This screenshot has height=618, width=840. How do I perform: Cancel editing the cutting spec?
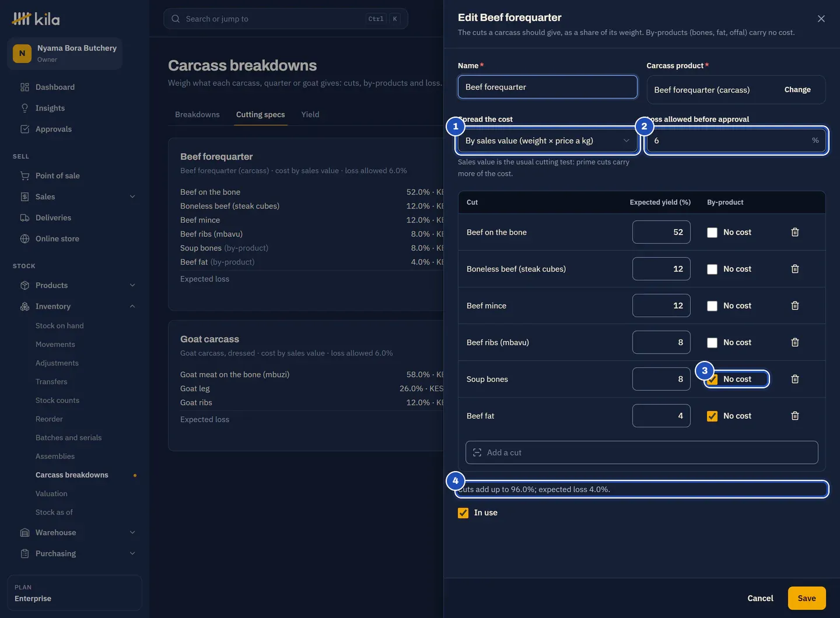(760, 598)
